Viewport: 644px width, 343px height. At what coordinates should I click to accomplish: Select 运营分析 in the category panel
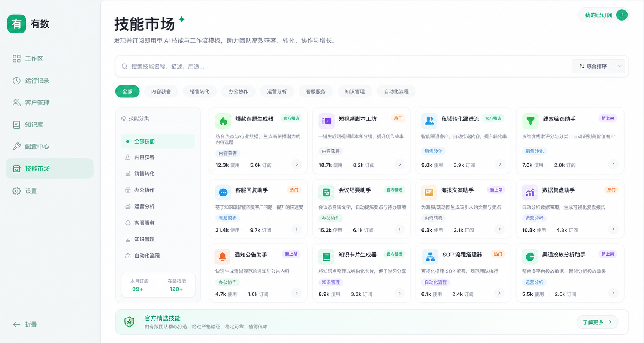pos(158,207)
